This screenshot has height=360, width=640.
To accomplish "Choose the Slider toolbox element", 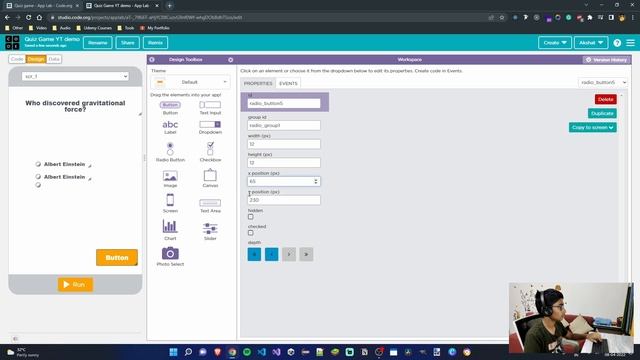I will pos(210,231).
